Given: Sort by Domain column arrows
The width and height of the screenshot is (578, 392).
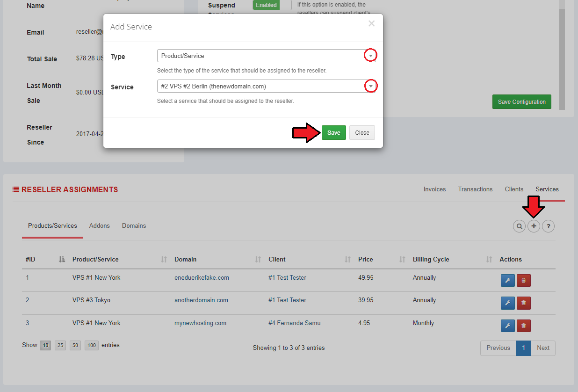Looking at the screenshot, I should click(x=258, y=259).
